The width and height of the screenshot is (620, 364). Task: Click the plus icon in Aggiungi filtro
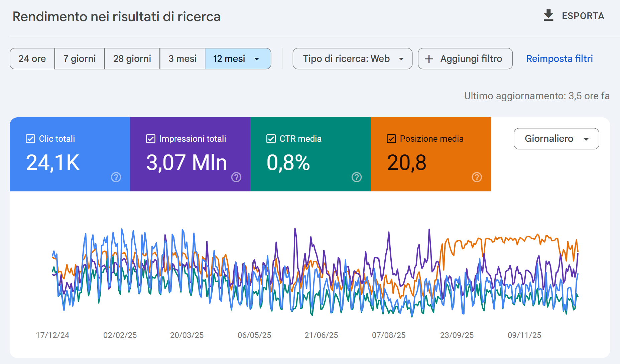point(429,58)
